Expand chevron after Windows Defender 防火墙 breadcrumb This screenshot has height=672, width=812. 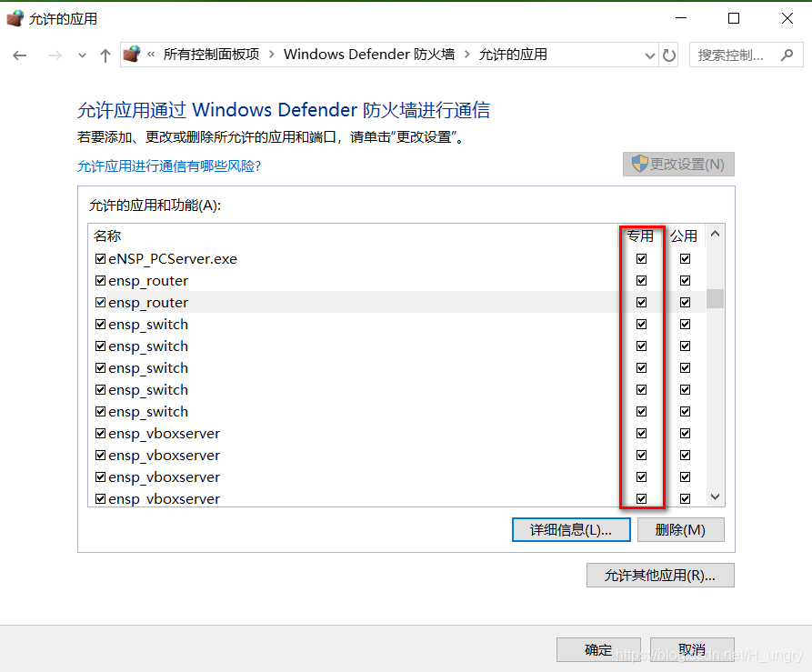(x=467, y=55)
